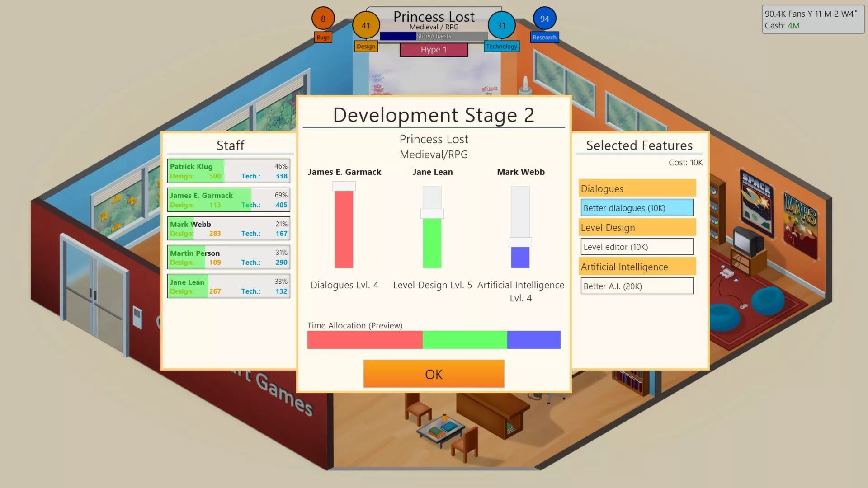
Task: Click the Bugs status icon (orange 8)
Action: tap(322, 18)
